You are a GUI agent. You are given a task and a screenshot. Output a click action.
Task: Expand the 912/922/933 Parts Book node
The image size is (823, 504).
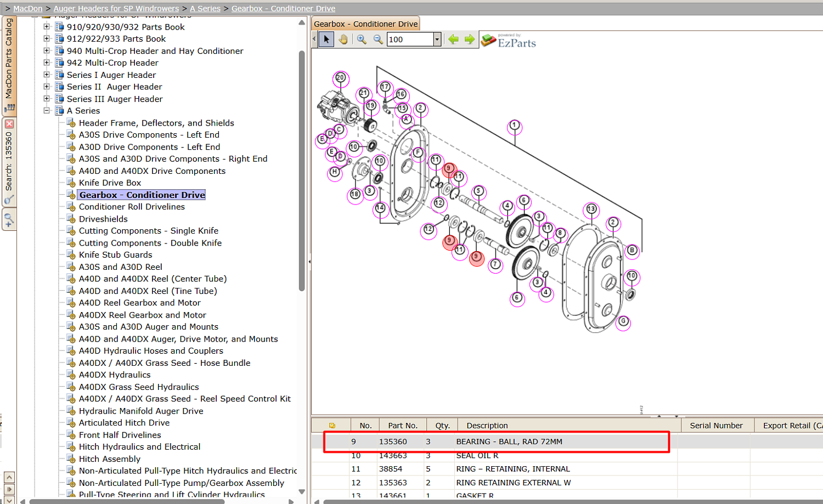coord(47,38)
